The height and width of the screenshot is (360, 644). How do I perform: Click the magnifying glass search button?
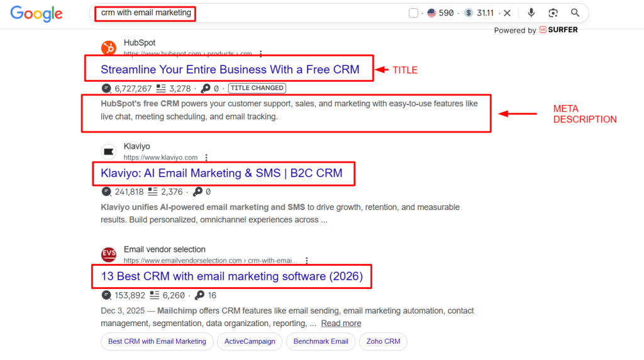(x=575, y=13)
